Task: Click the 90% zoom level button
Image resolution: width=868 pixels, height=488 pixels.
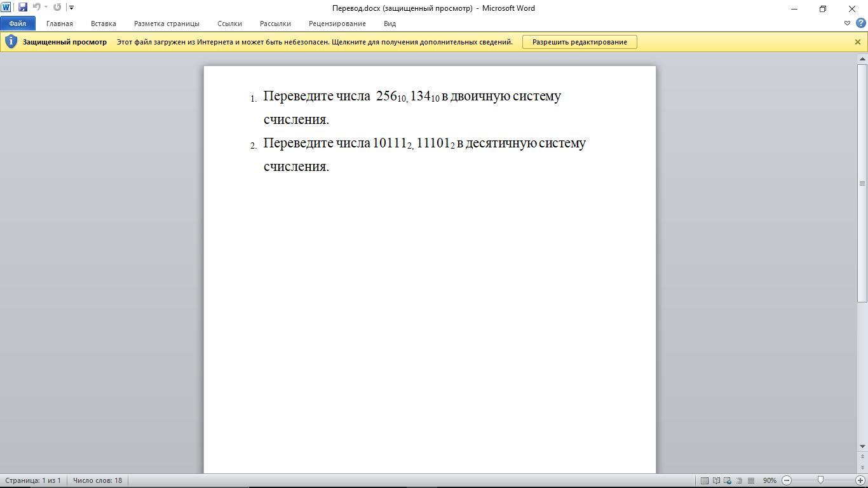Action: [x=770, y=480]
